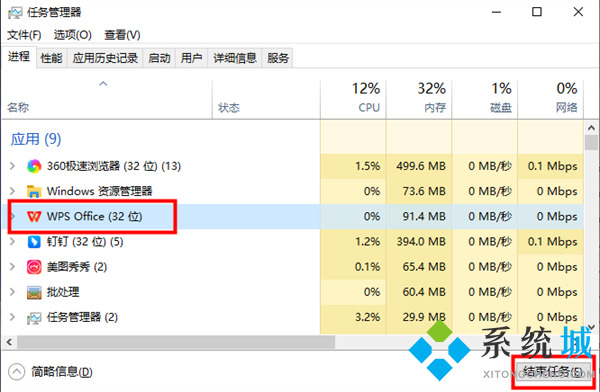
Task: Switch to the 性能 tab
Action: [52, 58]
